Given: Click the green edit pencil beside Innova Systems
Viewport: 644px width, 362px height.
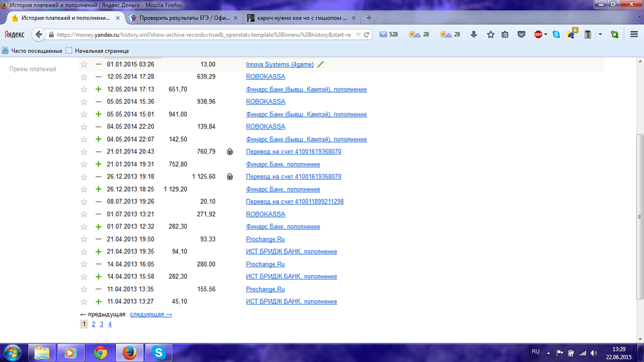Looking at the screenshot, I should [x=321, y=64].
